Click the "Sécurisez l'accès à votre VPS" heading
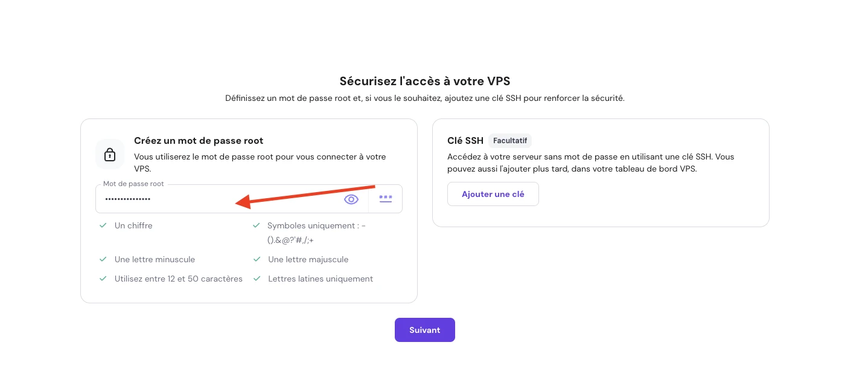This screenshot has width=868, height=374. 429,82
